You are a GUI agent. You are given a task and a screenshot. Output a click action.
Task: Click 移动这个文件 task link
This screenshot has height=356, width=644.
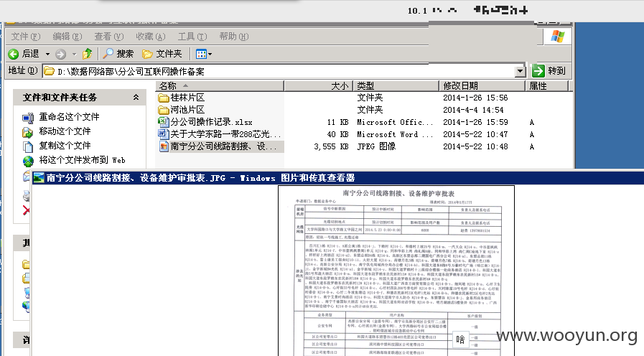pyautogui.click(x=65, y=131)
